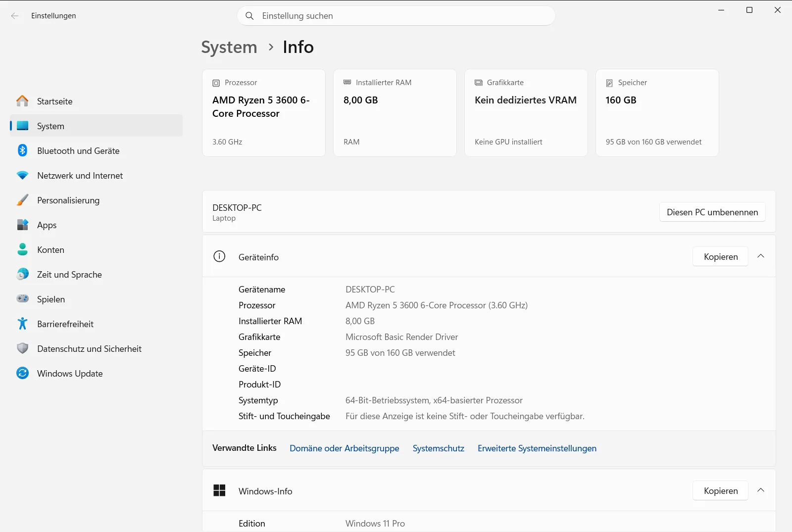The image size is (792, 532).
Task: Copy Geräteinfo with Kopieren button
Action: click(x=720, y=256)
